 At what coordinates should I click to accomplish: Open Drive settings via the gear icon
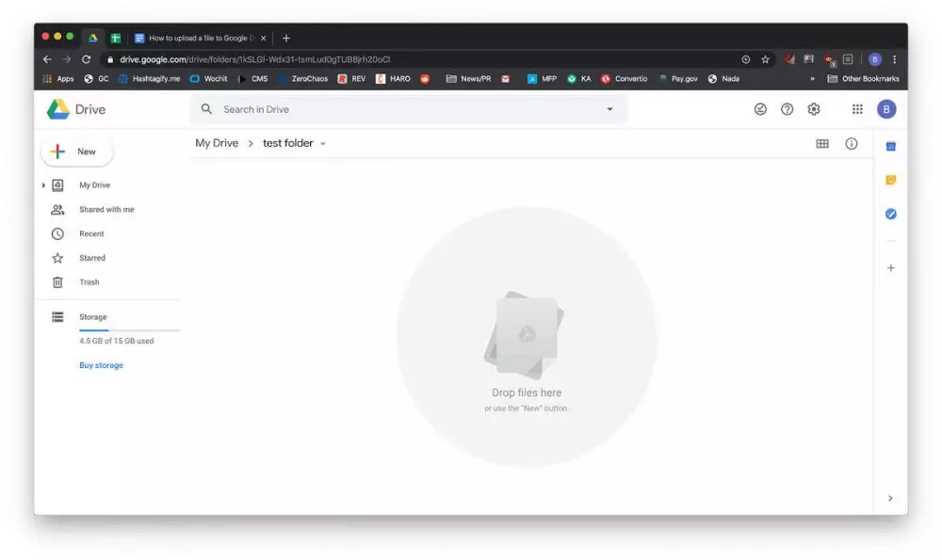[x=814, y=108]
